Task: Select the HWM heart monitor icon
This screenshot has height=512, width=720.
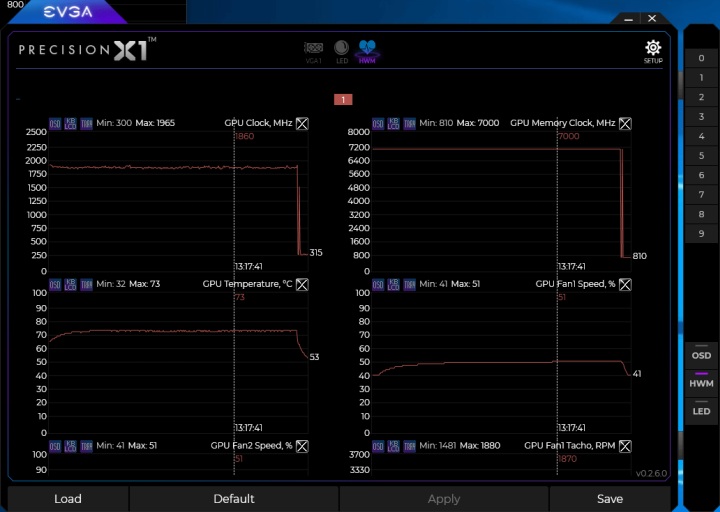Action: 367,52
